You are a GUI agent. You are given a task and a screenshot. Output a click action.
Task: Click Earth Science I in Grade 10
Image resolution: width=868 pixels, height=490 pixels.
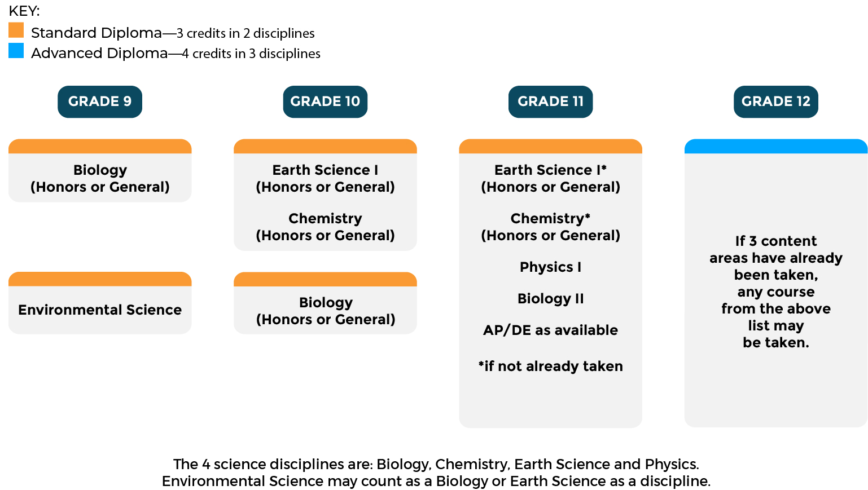pos(325,178)
